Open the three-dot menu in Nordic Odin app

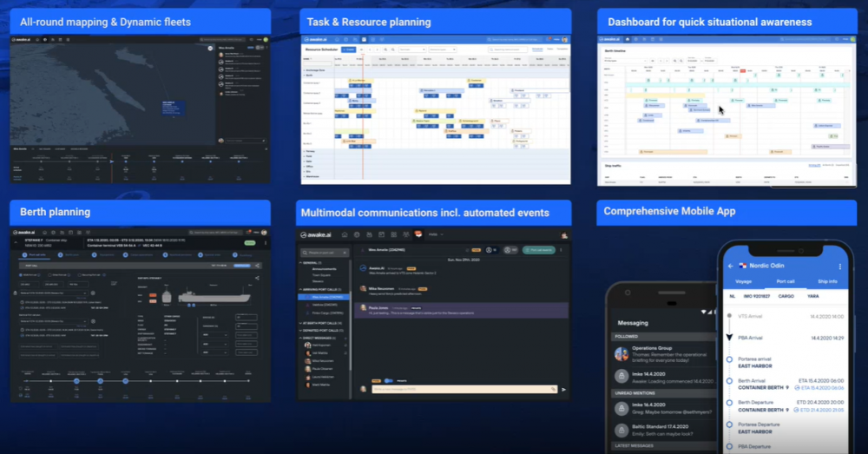pos(838,265)
